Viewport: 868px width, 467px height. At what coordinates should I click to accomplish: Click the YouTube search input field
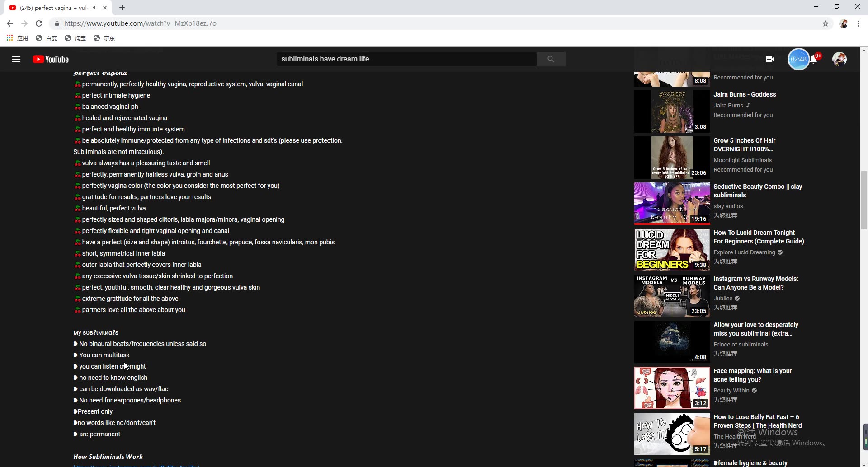point(406,59)
